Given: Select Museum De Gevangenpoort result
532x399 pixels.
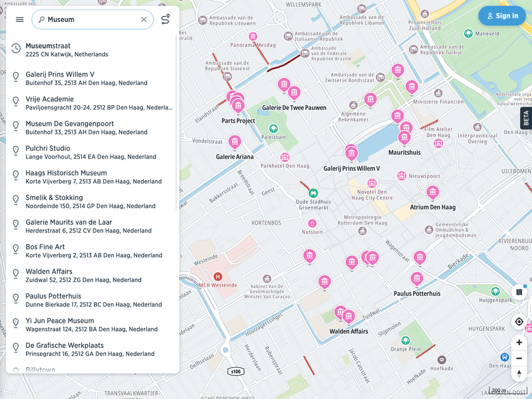Looking at the screenshot, I should (92, 128).
